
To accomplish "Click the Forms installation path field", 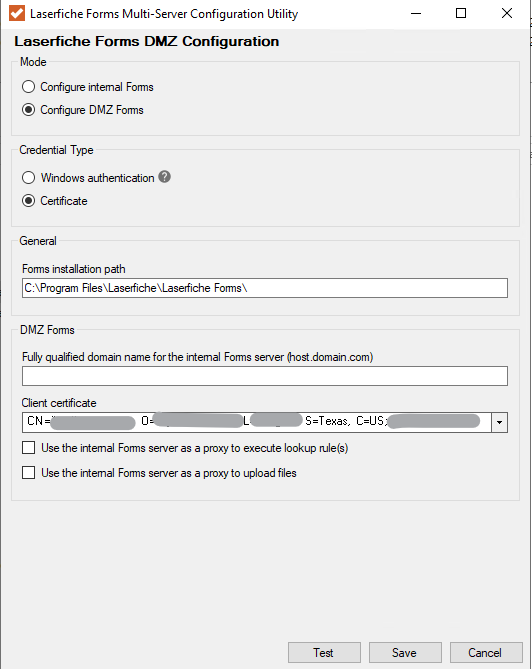I will pos(265,288).
